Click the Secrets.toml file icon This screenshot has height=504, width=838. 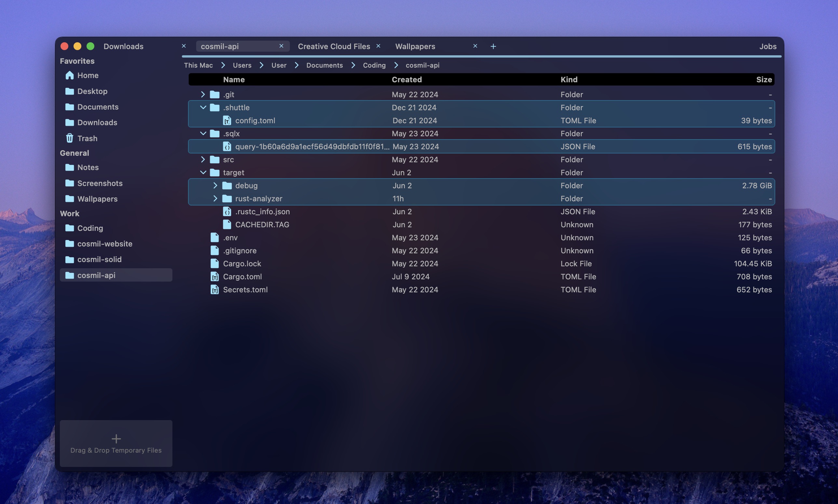[215, 290]
